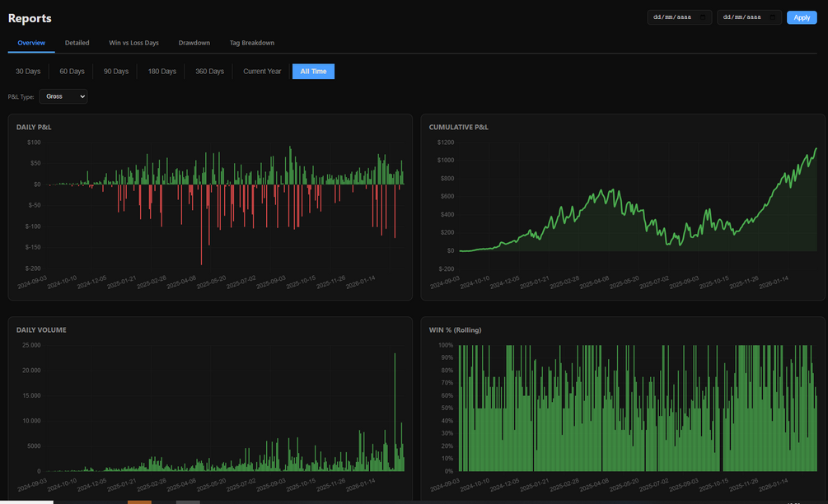Click the Daily Volume bar chart
This screenshot has height=504, width=828.
[x=225, y=408]
